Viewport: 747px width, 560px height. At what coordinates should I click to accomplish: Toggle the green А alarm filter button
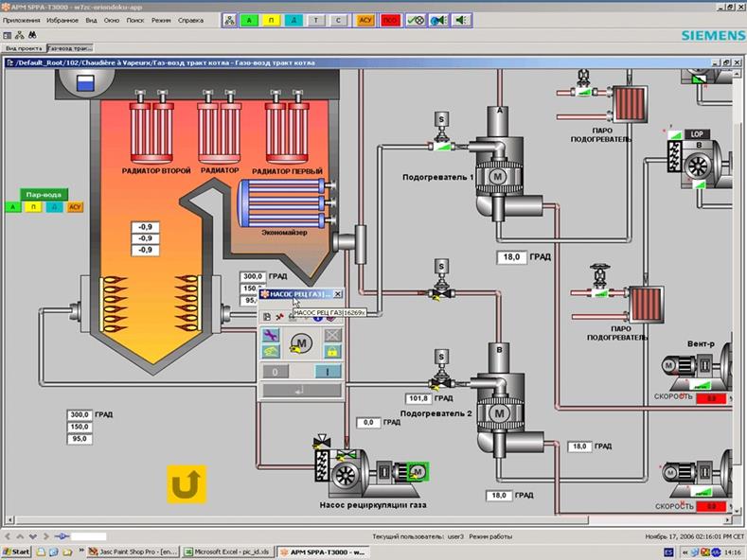(249, 19)
